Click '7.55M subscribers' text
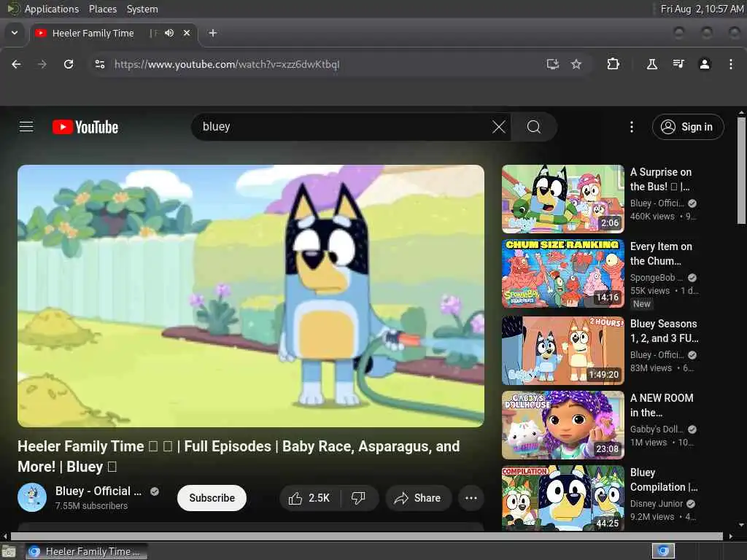This screenshot has height=560, width=747. click(91, 506)
